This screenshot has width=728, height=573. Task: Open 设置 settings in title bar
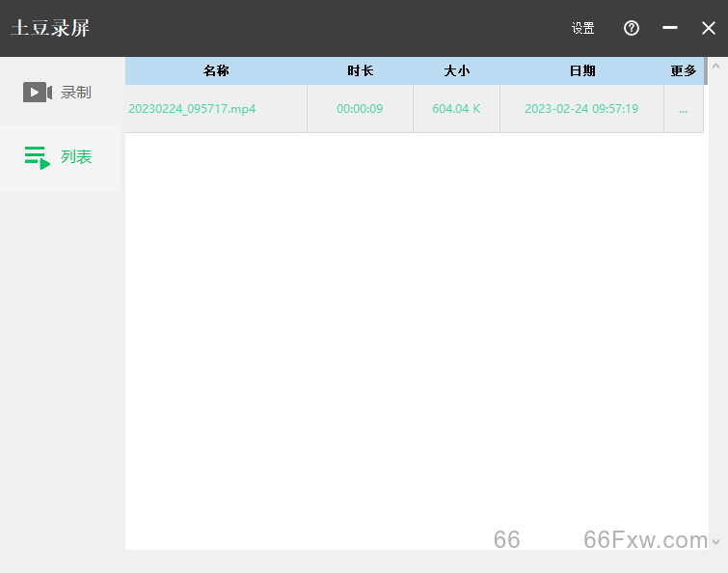[582, 29]
